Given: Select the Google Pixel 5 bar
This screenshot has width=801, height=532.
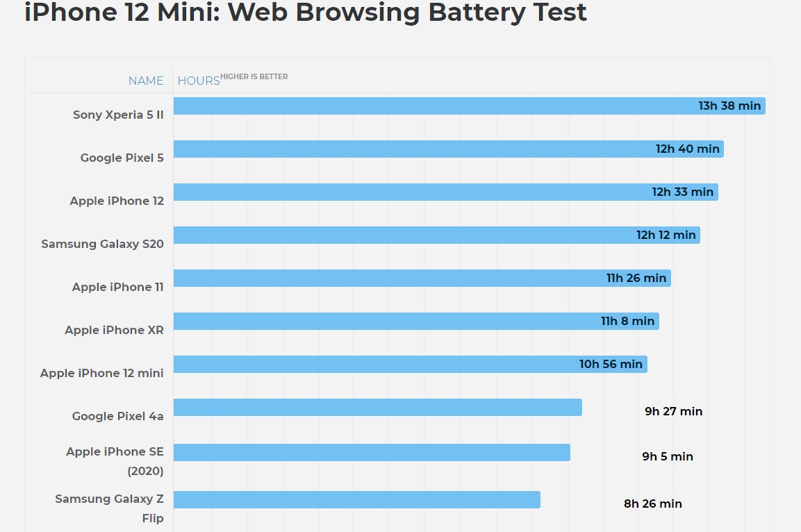Looking at the screenshot, I should [x=448, y=149].
